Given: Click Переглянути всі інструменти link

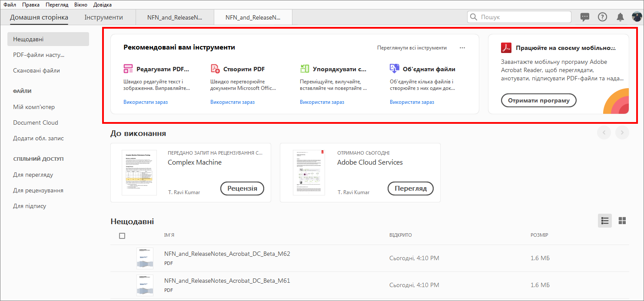Looking at the screenshot, I should click(x=412, y=48).
